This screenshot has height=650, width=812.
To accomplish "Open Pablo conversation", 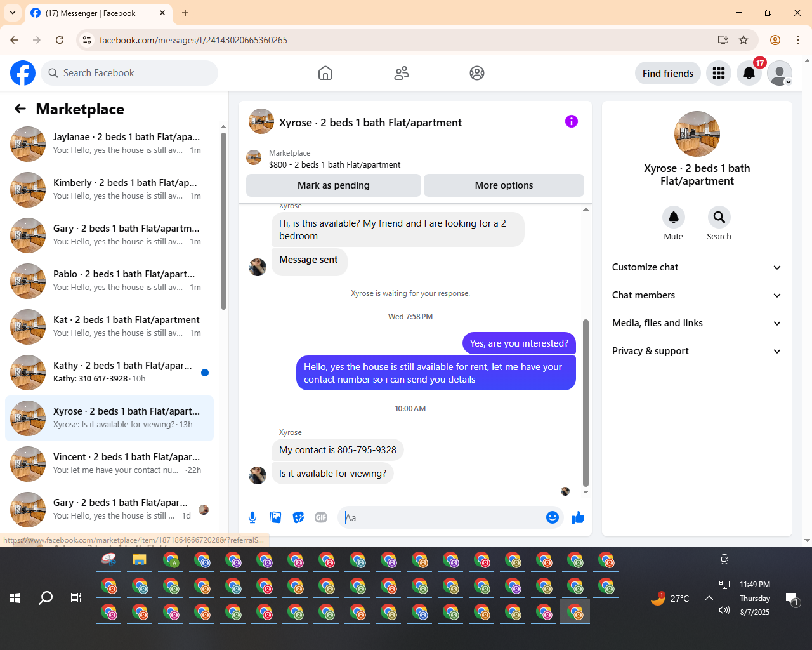I will pyautogui.click(x=109, y=281).
